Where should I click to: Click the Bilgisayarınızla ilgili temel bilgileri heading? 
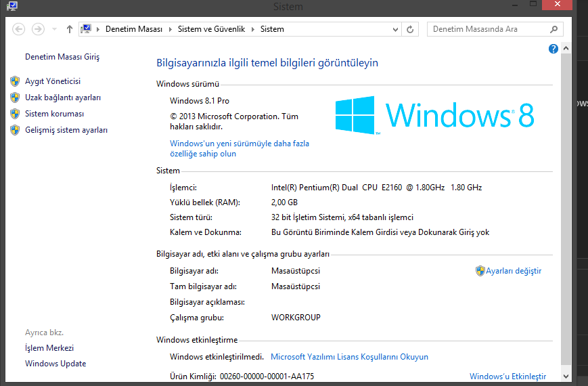[267, 63]
